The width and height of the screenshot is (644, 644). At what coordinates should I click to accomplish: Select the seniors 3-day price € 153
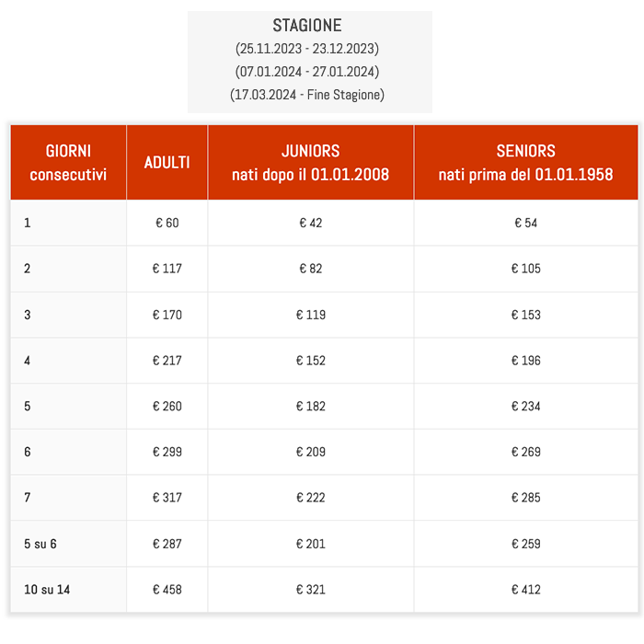pyautogui.click(x=526, y=315)
